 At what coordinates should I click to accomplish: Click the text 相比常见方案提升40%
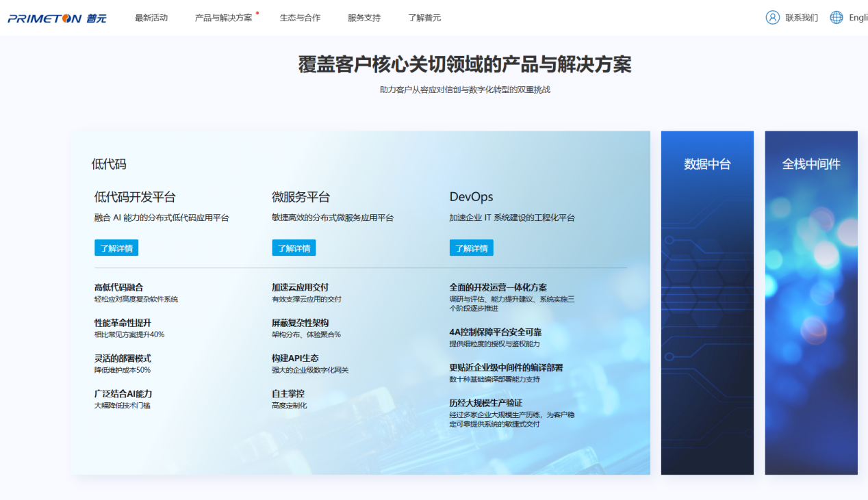[x=129, y=334]
